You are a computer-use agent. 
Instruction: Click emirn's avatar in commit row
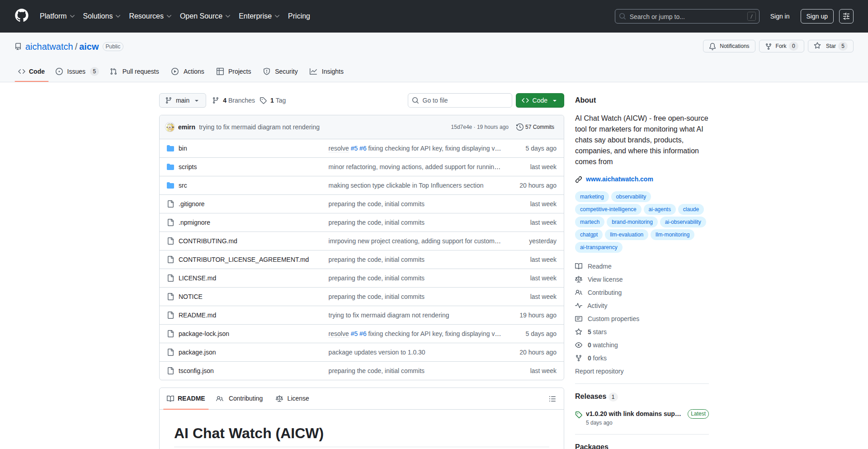(170, 127)
